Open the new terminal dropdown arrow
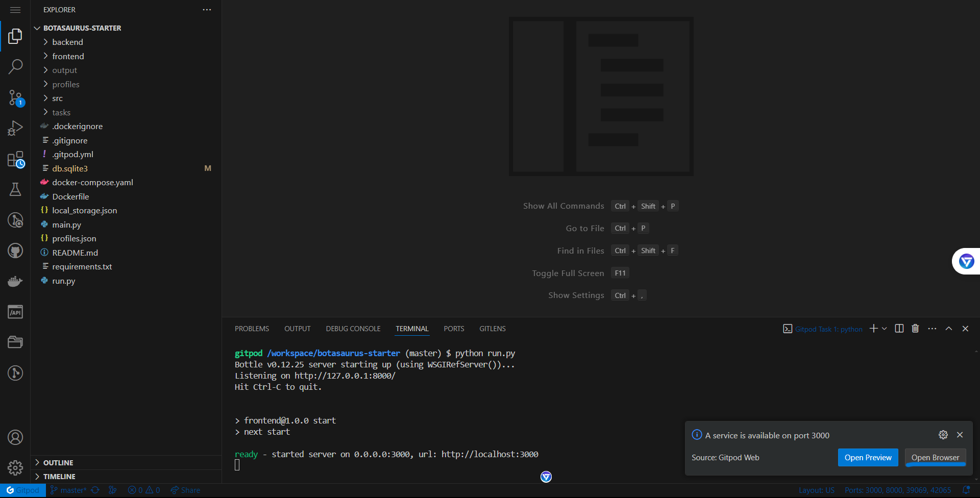 [884, 329]
